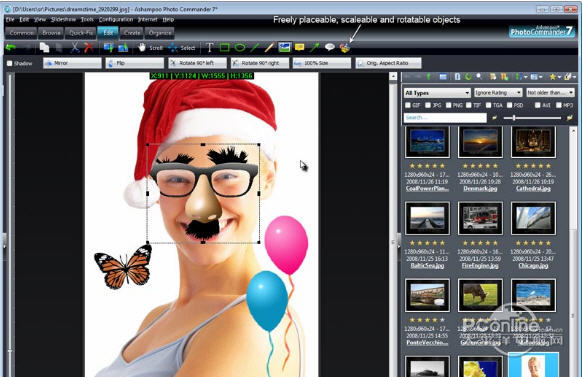This screenshot has height=377, width=583.
Task: Select the Cathedral.jpg thumbnail
Action: (533, 142)
